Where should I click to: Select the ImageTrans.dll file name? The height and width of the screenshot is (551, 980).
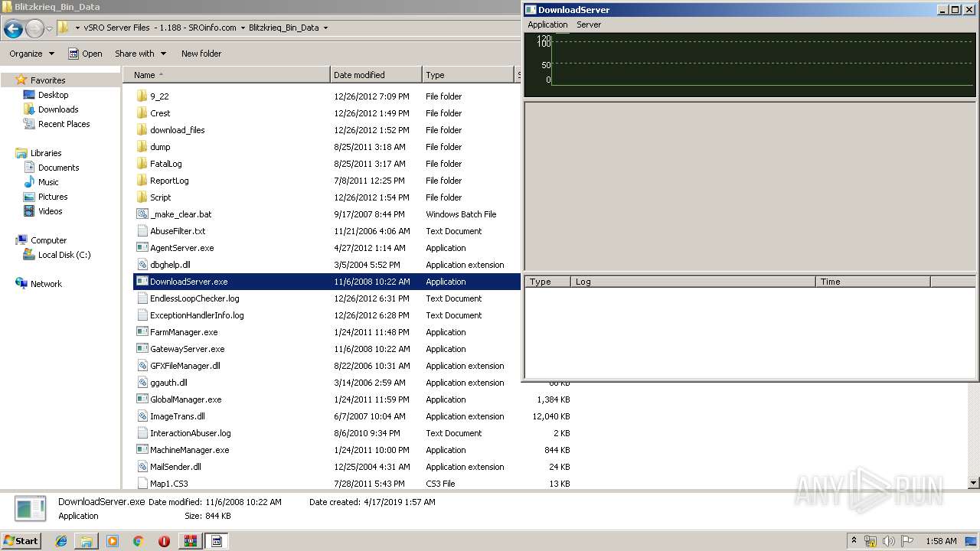click(x=178, y=416)
